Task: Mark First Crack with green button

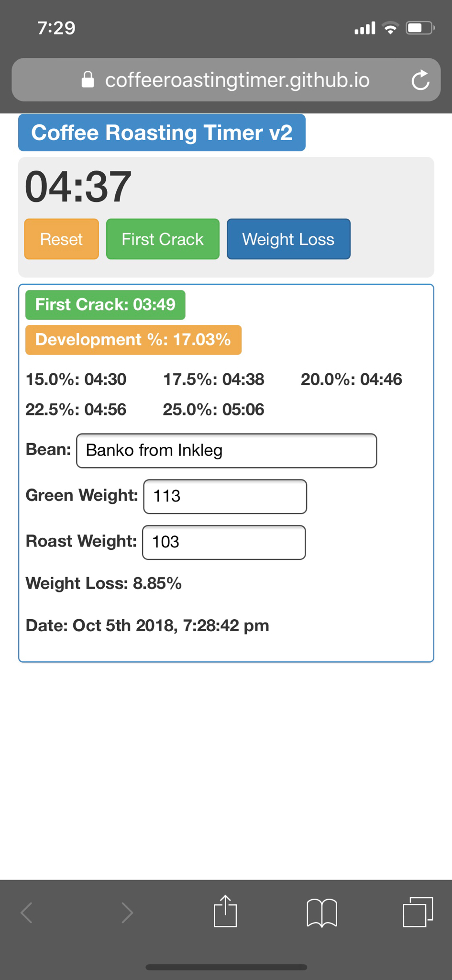Action: (x=163, y=239)
